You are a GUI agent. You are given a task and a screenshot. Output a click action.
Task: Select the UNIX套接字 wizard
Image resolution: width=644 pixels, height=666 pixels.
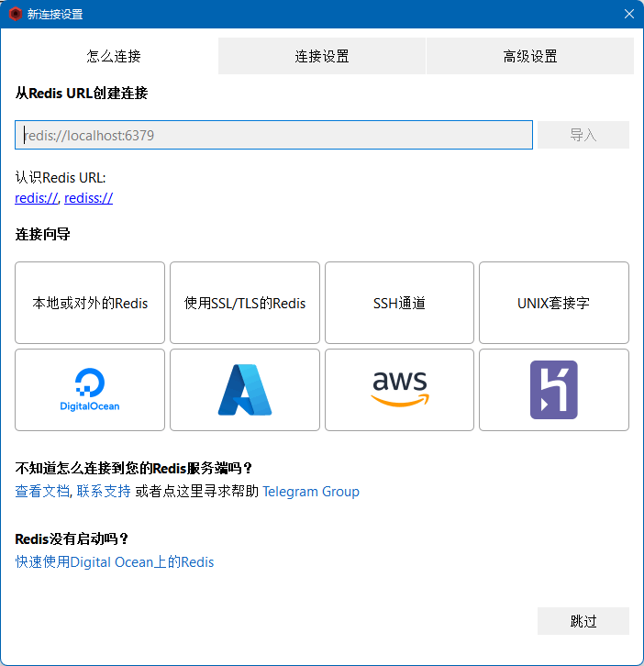554,303
